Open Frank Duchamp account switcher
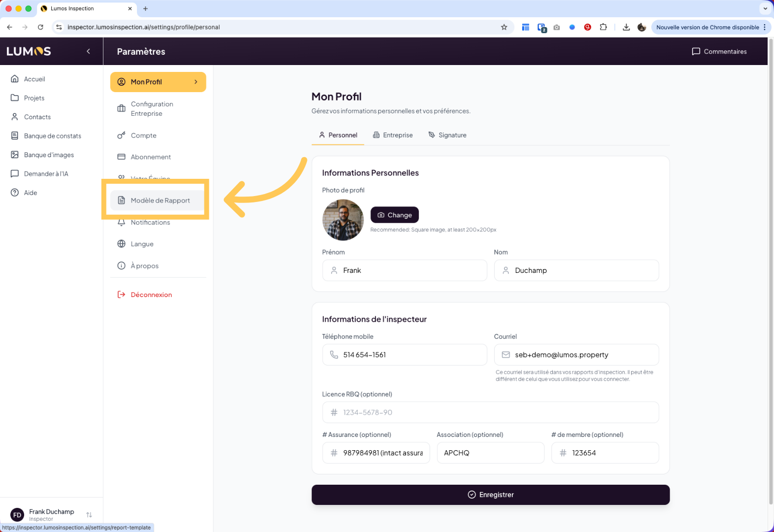 click(89, 515)
